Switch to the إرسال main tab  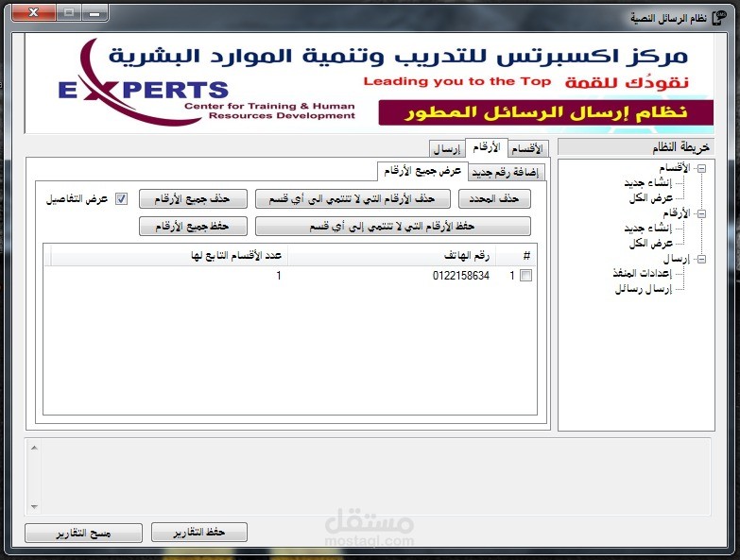pos(447,149)
